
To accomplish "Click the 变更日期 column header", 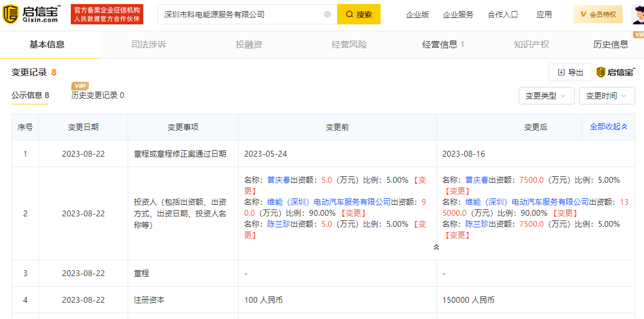I will (x=84, y=127).
